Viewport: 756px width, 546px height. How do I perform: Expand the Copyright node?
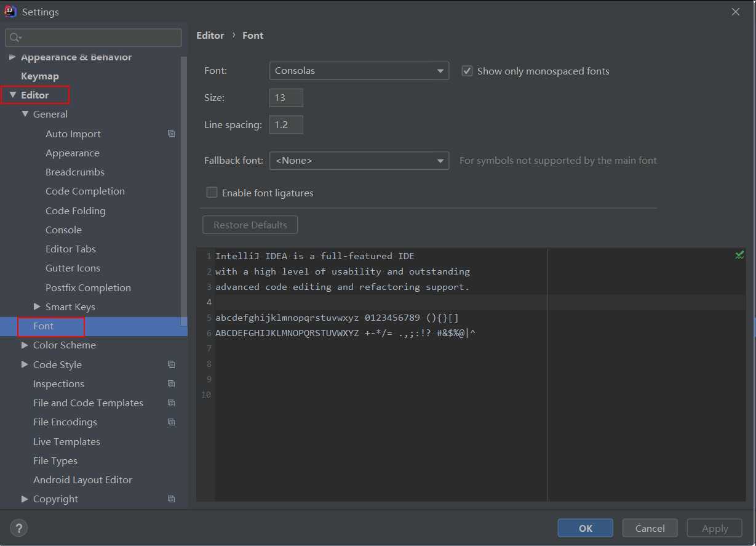[25, 499]
